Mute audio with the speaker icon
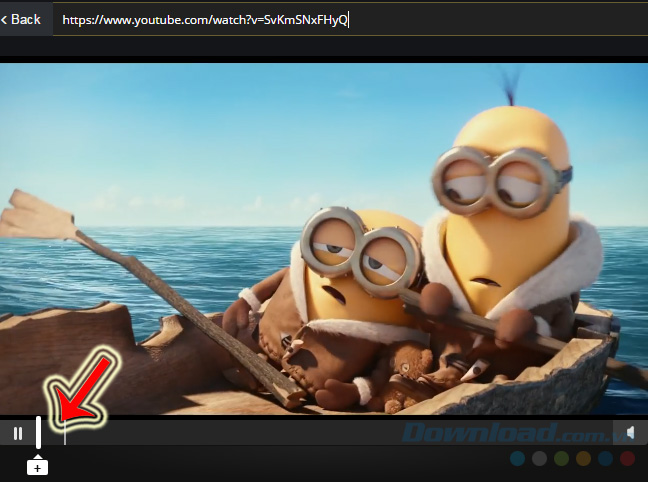Viewport: 648px width, 482px height. (x=630, y=433)
